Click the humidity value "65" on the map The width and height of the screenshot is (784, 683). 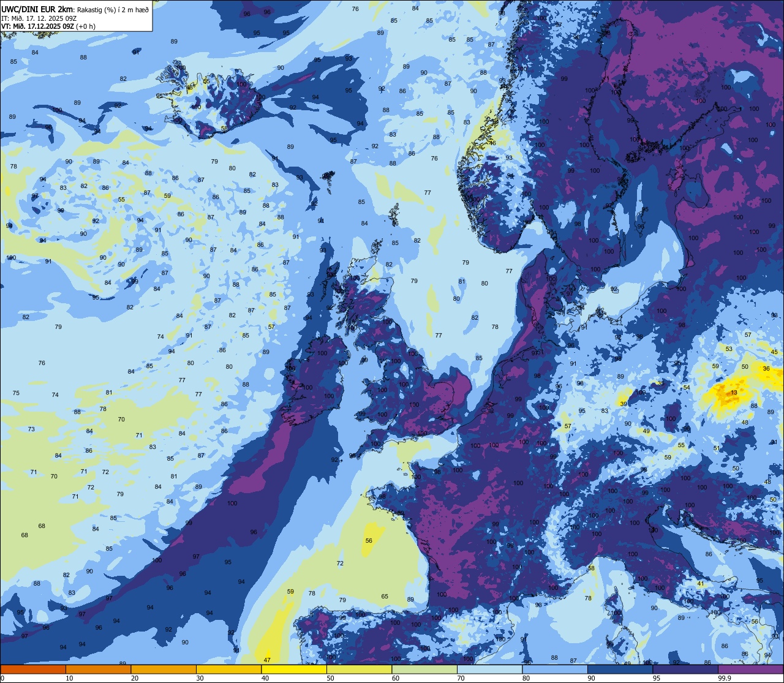pos(385,597)
